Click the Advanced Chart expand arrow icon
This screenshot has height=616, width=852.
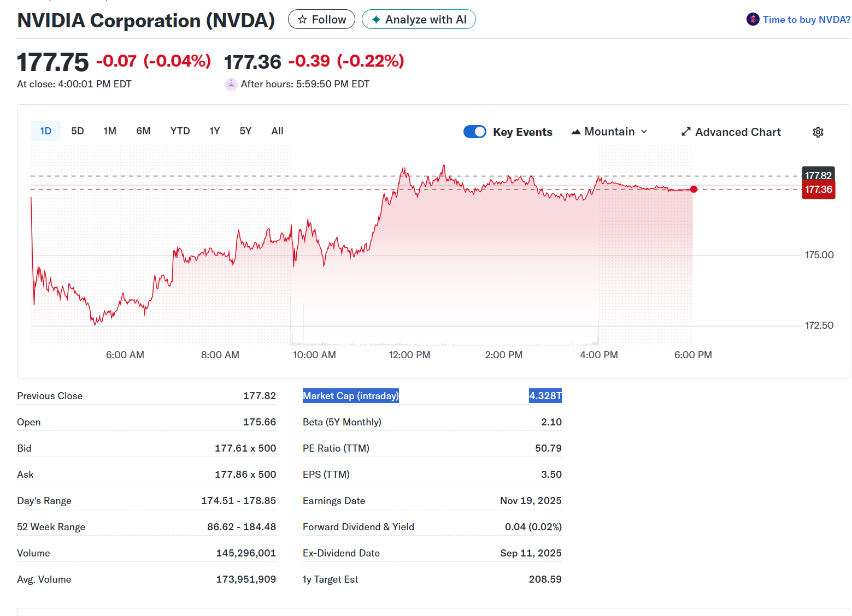tap(686, 132)
